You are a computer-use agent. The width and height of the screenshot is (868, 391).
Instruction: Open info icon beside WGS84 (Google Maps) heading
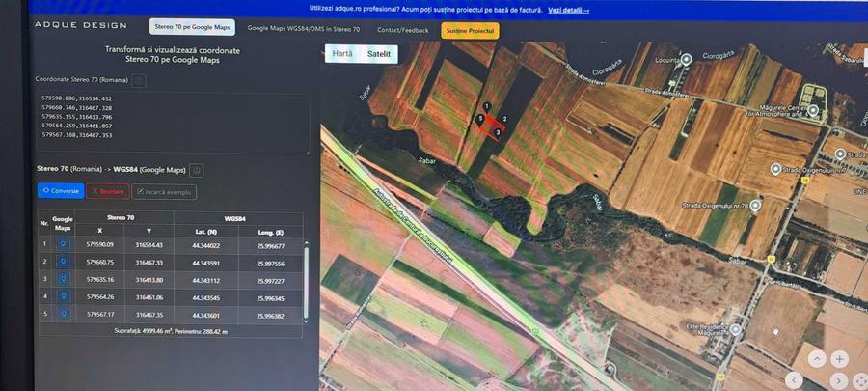point(197,170)
